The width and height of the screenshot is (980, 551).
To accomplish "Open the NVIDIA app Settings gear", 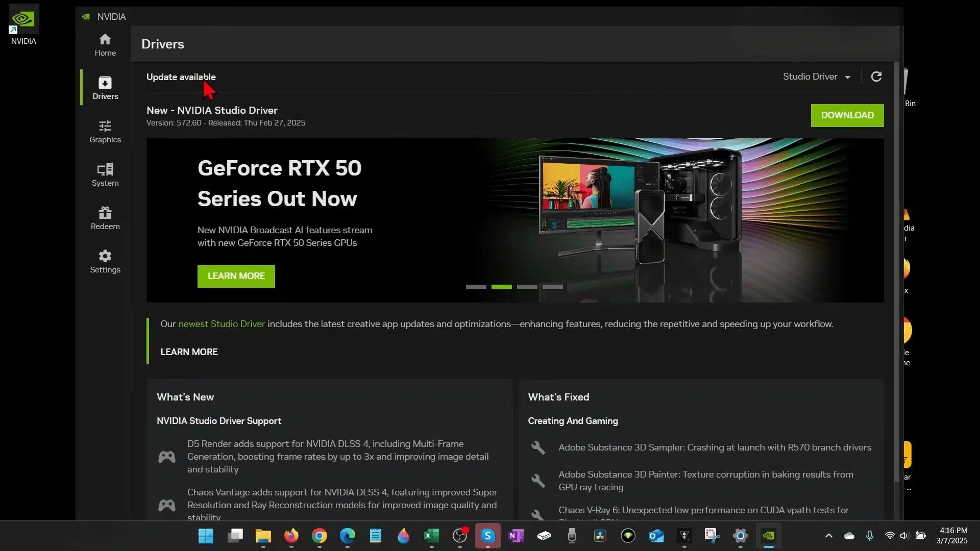I will tap(105, 262).
